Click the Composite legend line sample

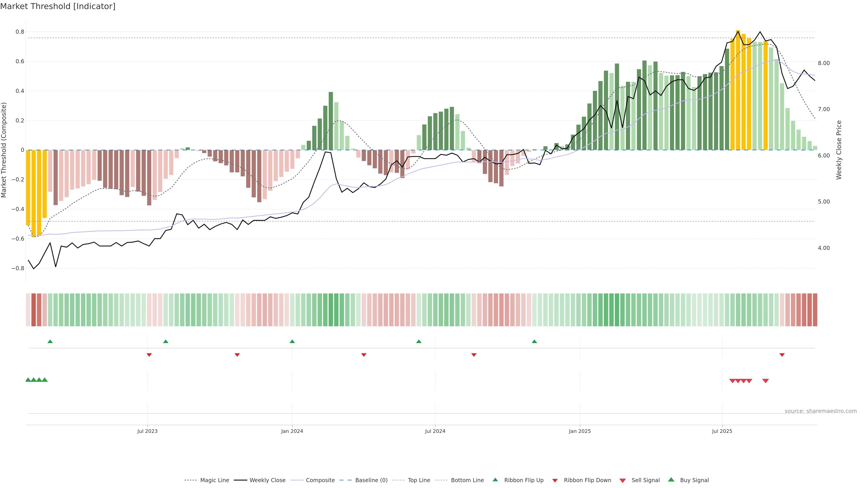click(297, 480)
